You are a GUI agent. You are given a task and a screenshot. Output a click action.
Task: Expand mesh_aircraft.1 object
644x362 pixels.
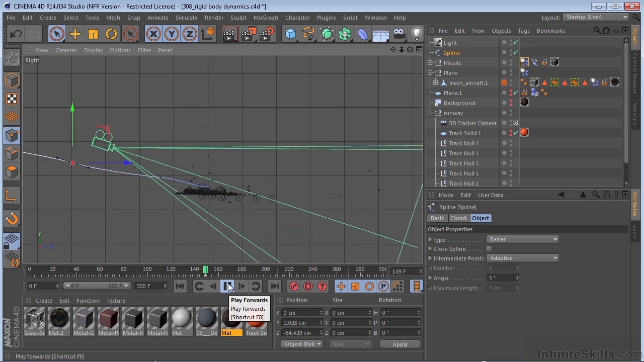coord(436,83)
